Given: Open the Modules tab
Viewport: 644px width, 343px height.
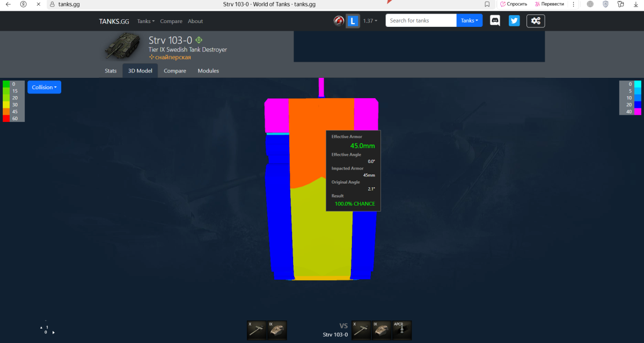Looking at the screenshot, I should pyautogui.click(x=208, y=71).
